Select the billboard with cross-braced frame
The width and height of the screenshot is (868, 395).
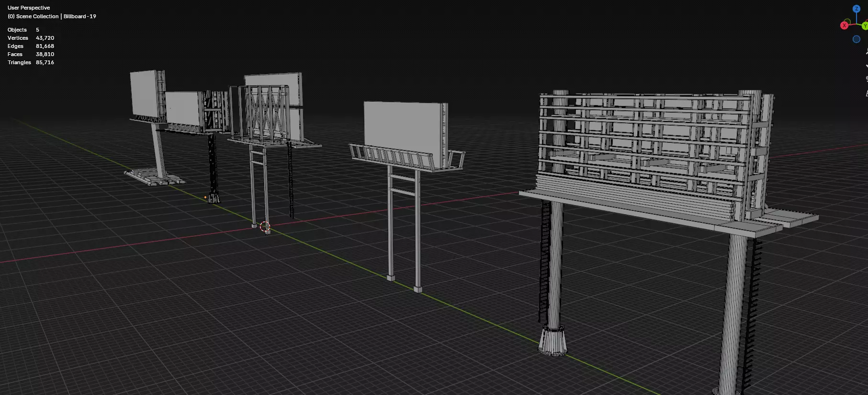pyautogui.click(x=268, y=115)
